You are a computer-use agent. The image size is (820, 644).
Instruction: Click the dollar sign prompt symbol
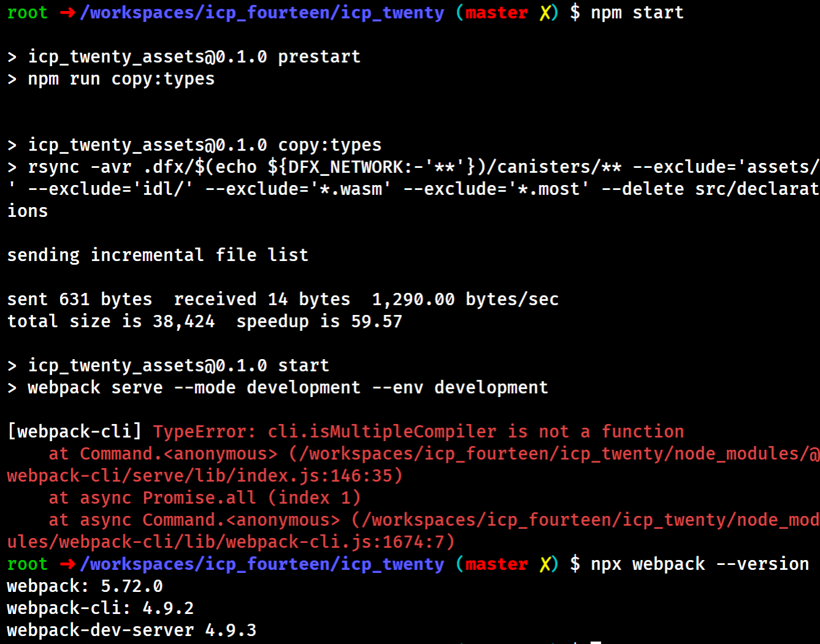[574, 12]
